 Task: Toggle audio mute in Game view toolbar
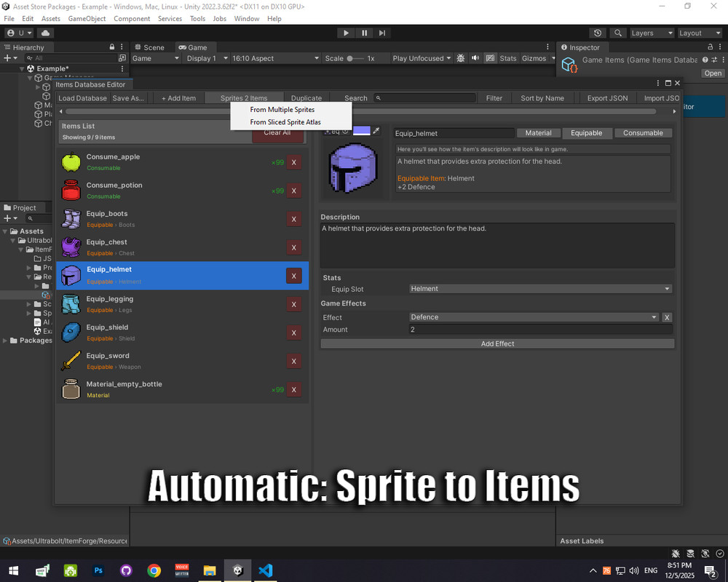475,58
